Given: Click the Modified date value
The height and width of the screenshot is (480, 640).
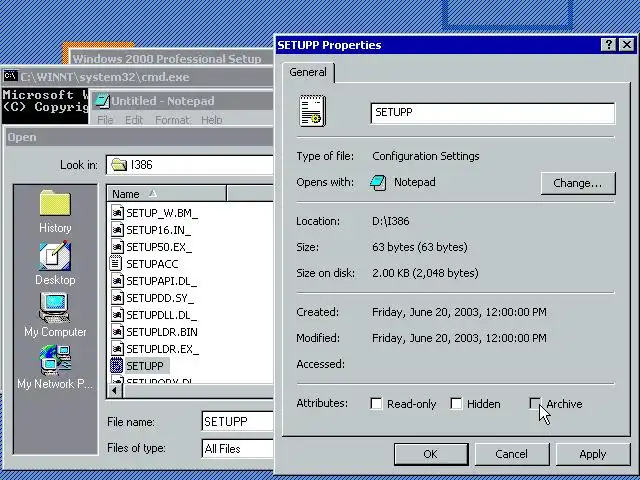Looking at the screenshot, I should (x=459, y=338).
